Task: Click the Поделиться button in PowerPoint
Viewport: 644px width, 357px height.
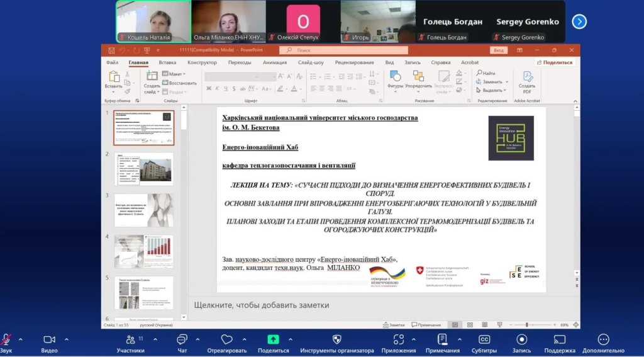Action: point(554,62)
